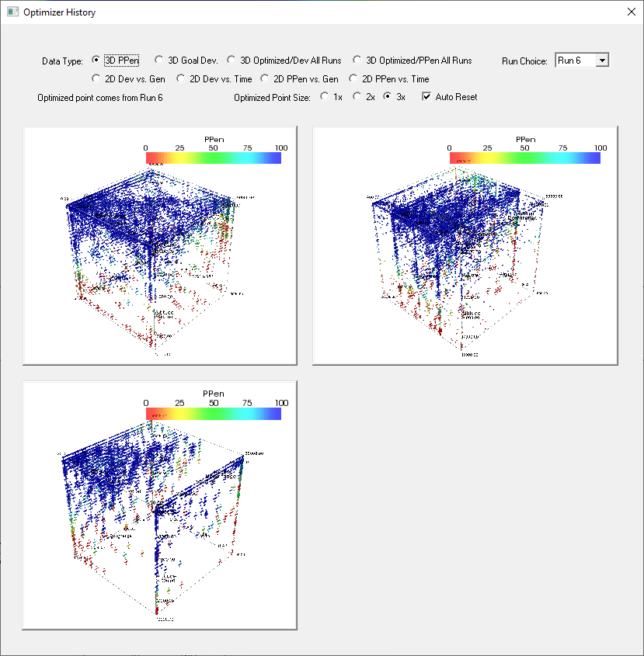
Task: Toggle the Auto Reset checkbox
Action: click(426, 97)
